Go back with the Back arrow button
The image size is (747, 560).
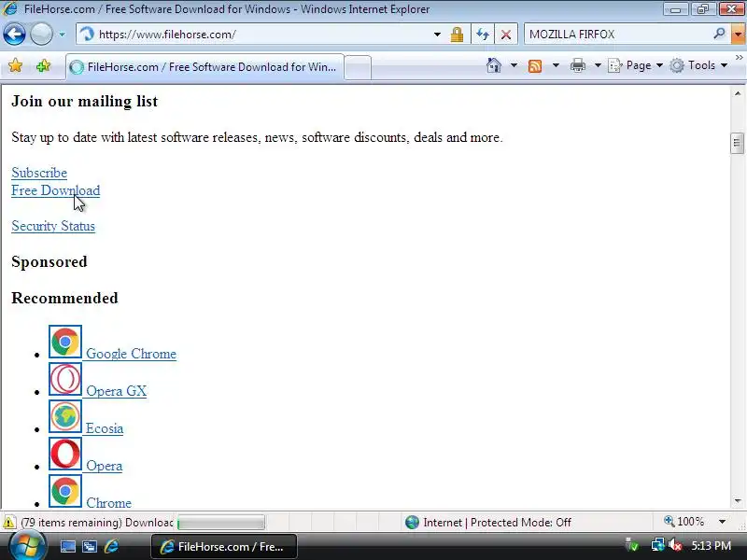point(14,35)
